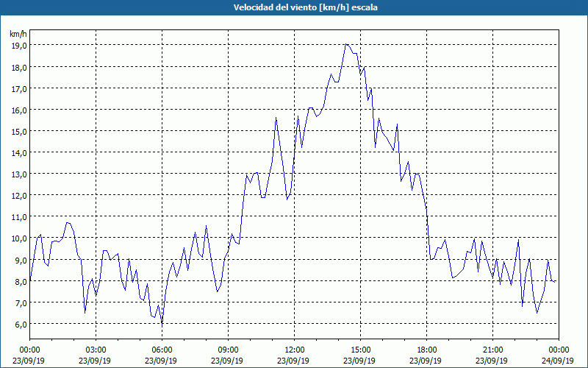Image resolution: width=588 pixels, height=368 pixels.
Task: Click the 10,0 y-axis value
Action: coord(19,238)
